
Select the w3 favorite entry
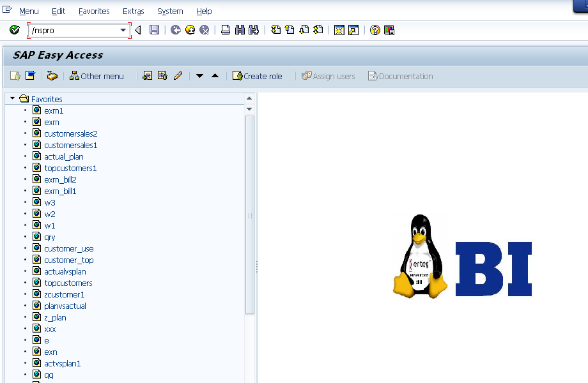point(49,203)
